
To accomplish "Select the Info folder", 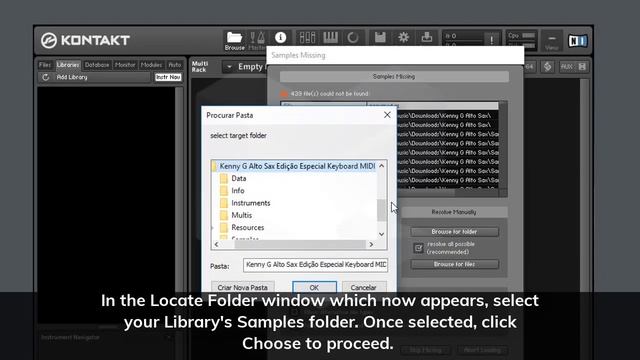I will pos(238,191).
